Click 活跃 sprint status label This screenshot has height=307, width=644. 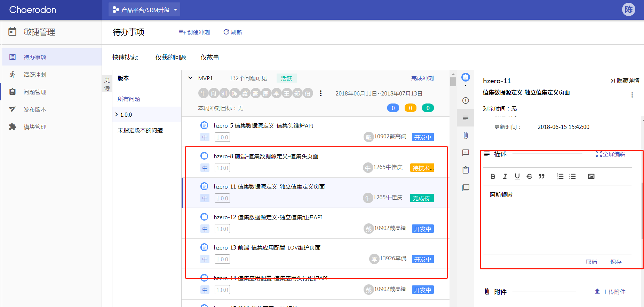coord(287,78)
